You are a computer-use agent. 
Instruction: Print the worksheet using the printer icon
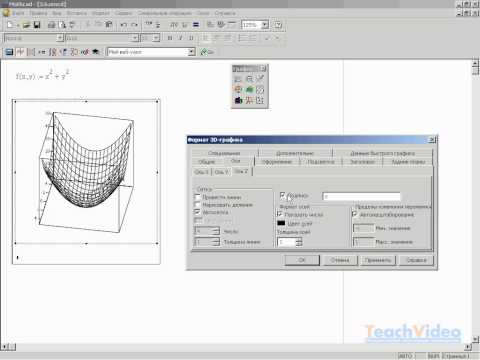coord(51,25)
